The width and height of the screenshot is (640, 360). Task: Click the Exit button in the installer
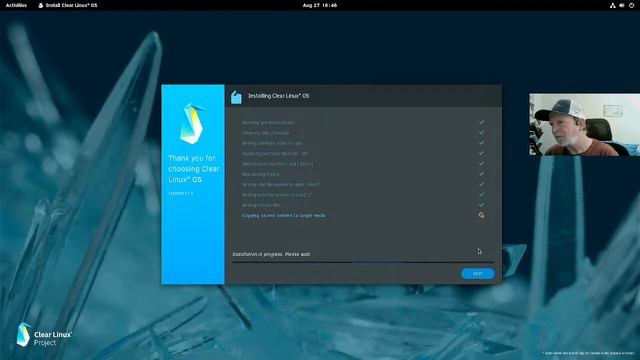pos(478,273)
